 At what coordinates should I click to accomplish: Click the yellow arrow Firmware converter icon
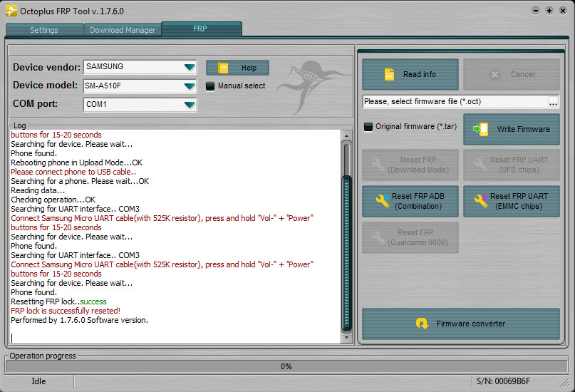click(422, 324)
